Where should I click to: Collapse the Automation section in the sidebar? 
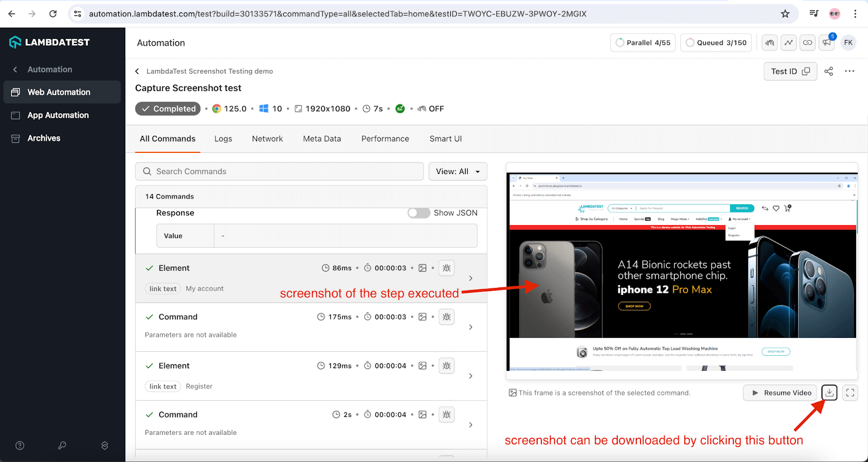pyautogui.click(x=15, y=69)
